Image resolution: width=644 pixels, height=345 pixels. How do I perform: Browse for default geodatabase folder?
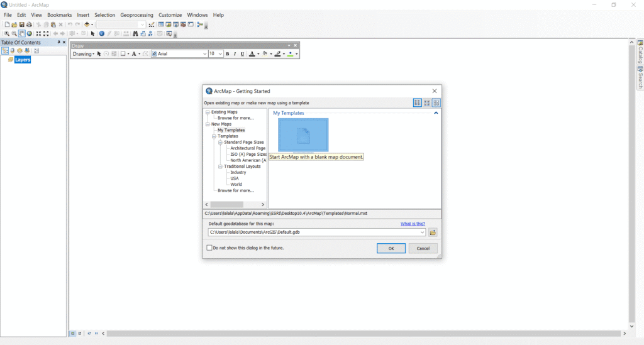433,233
